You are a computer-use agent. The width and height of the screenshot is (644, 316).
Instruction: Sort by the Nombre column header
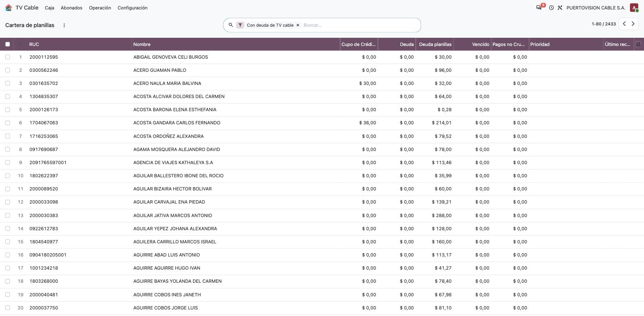click(x=236, y=44)
